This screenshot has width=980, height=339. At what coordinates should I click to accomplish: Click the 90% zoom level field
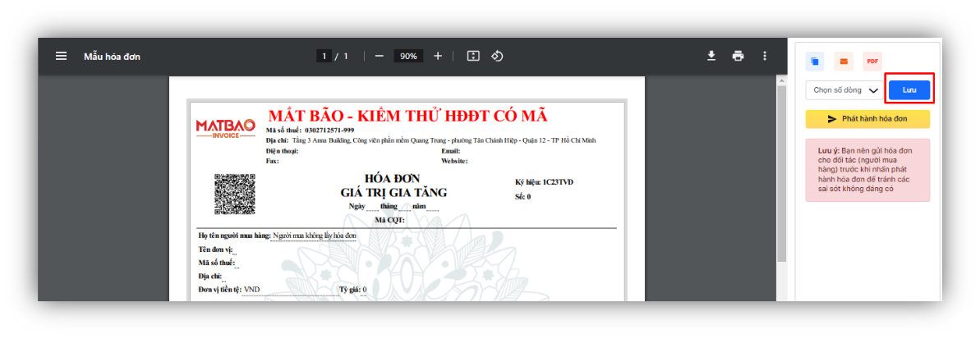tap(408, 56)
